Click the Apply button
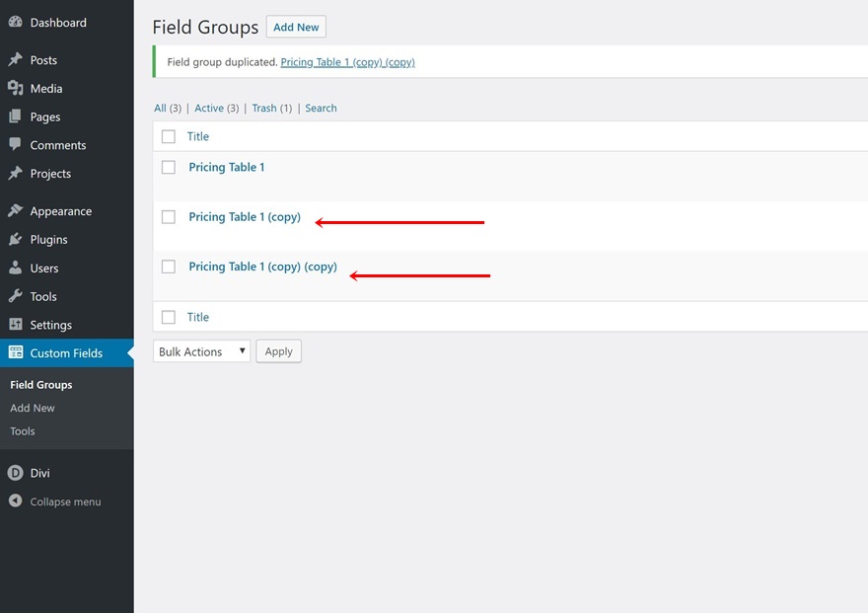 pos(278,351)
